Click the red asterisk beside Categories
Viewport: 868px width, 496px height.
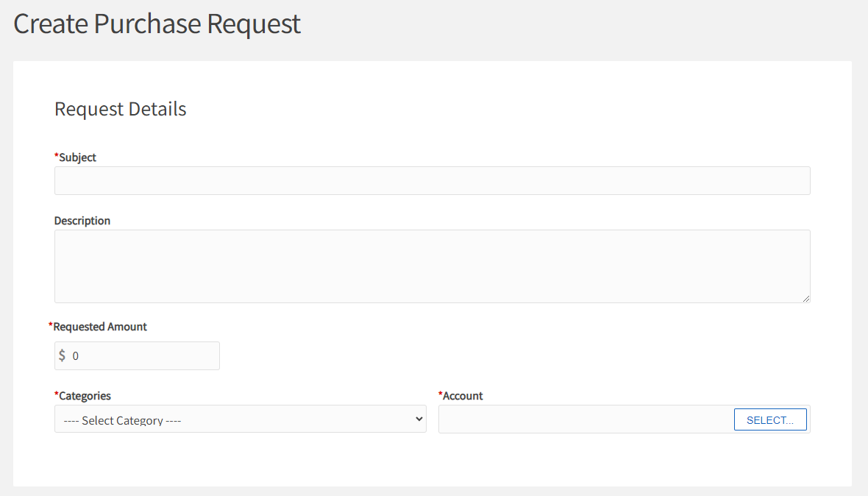tap(57, 394)
